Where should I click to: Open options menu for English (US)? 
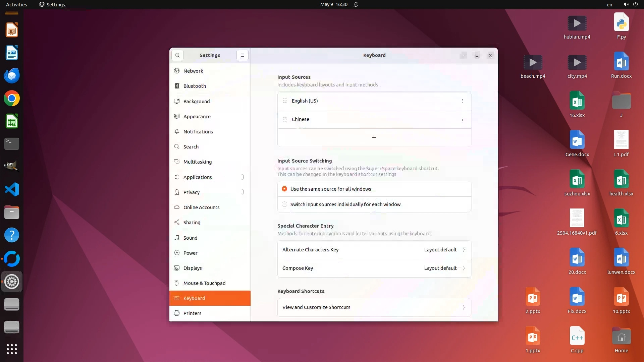click(462, 101)
